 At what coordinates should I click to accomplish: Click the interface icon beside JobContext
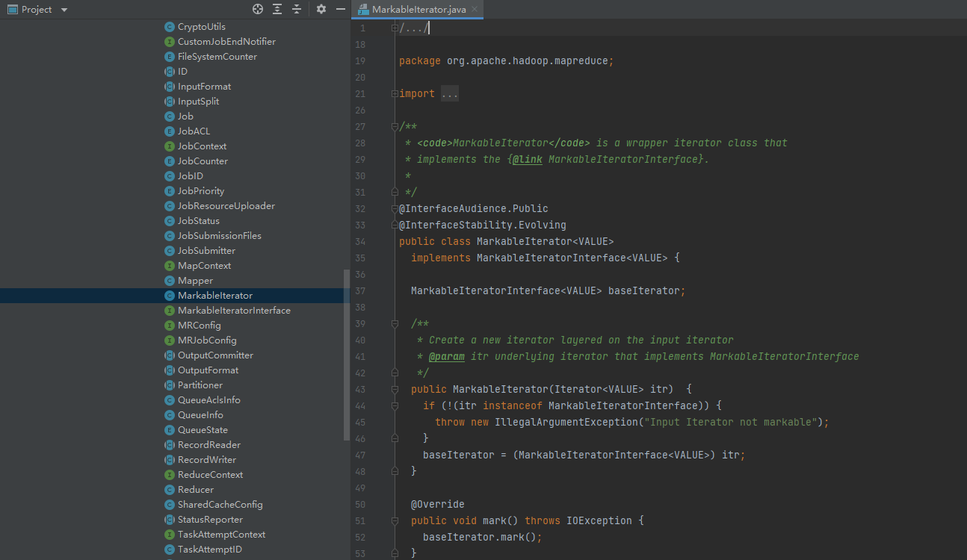click(170, 146)
